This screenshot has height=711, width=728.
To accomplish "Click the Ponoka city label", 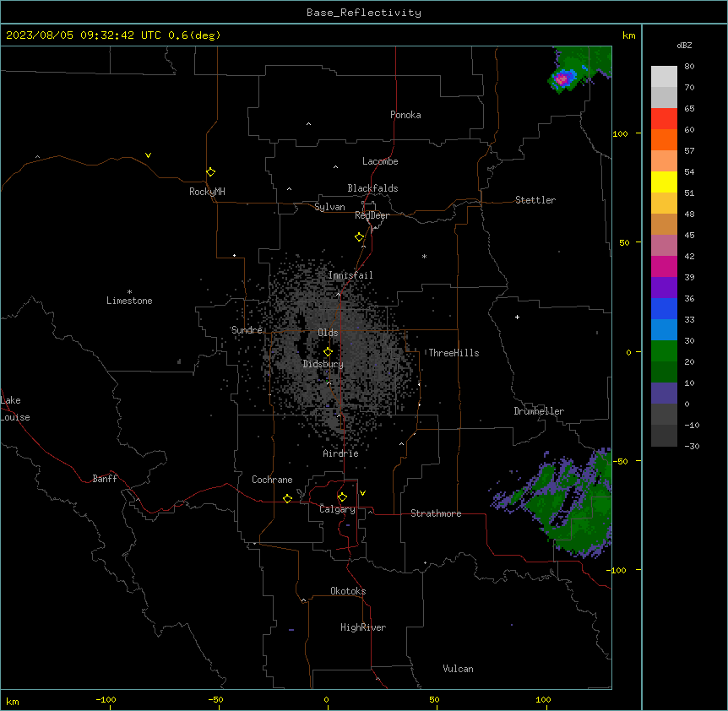I will (405, 115).
